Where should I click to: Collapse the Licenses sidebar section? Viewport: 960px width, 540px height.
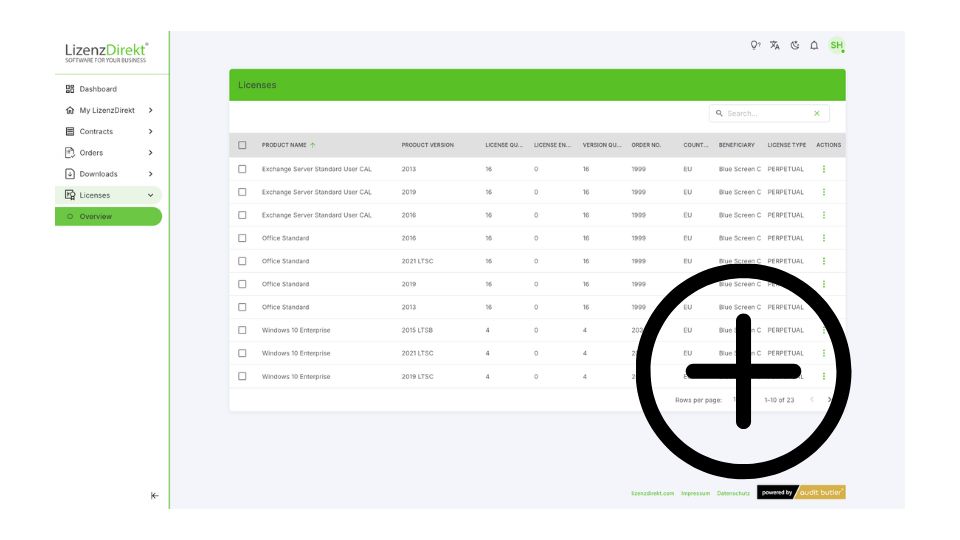150,195
